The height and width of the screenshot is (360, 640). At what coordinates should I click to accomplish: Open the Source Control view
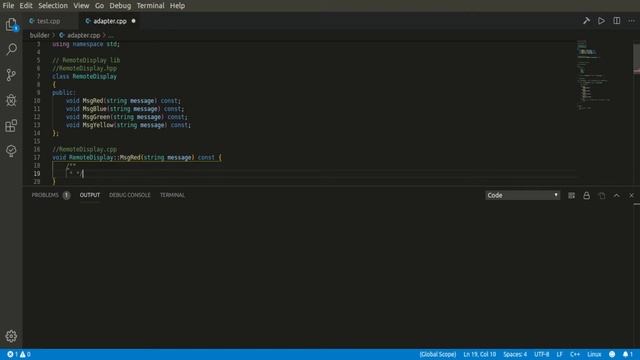coord(11,75)
